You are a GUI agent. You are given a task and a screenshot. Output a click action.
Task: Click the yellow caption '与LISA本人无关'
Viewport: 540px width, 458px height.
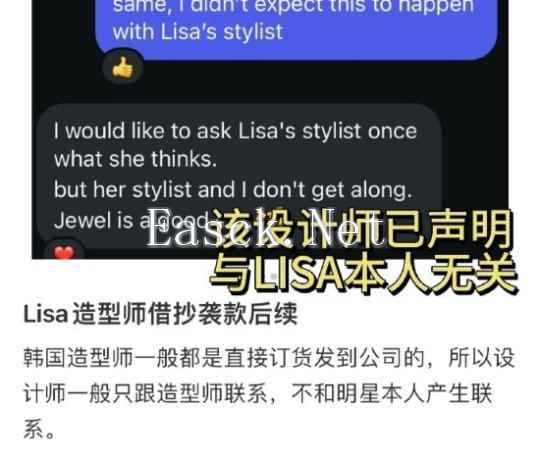363,274
